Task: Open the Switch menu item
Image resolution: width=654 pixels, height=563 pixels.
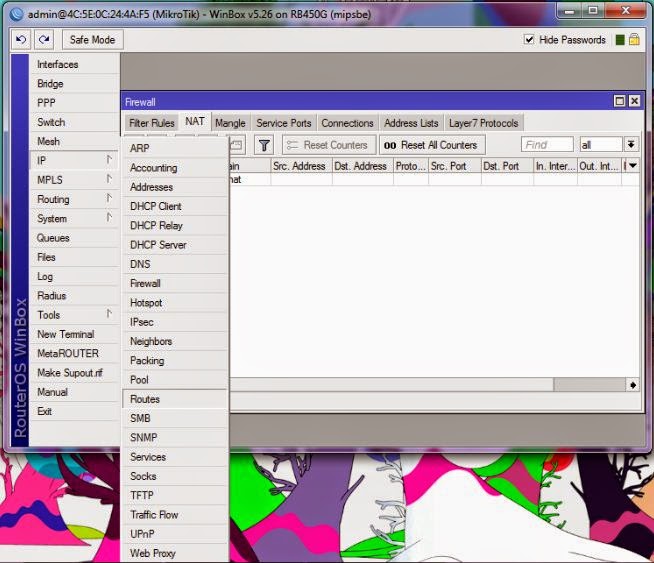Action: point(75,122)
